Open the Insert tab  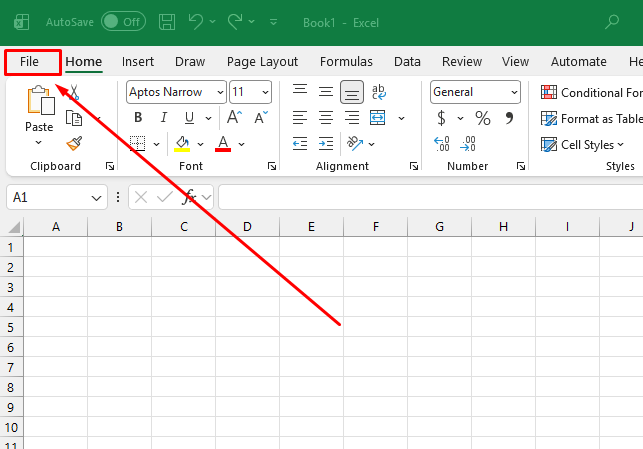tap(138, 62)
